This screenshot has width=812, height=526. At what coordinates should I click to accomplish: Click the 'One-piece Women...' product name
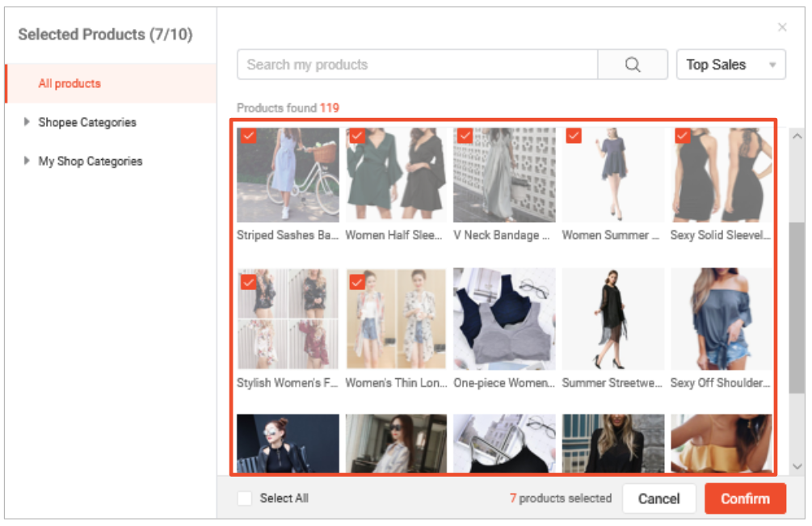point(504,383)
